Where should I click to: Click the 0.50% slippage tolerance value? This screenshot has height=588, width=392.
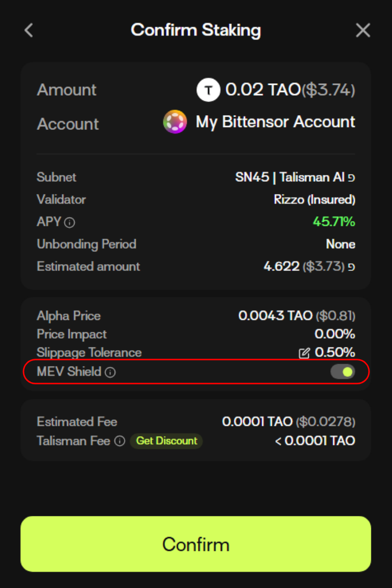335,353
